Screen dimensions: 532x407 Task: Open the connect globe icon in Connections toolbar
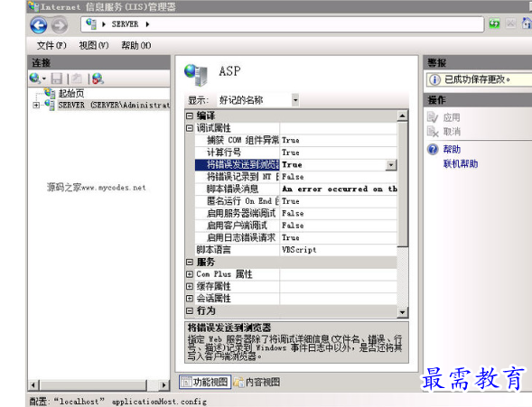click(x=34, y=79)
